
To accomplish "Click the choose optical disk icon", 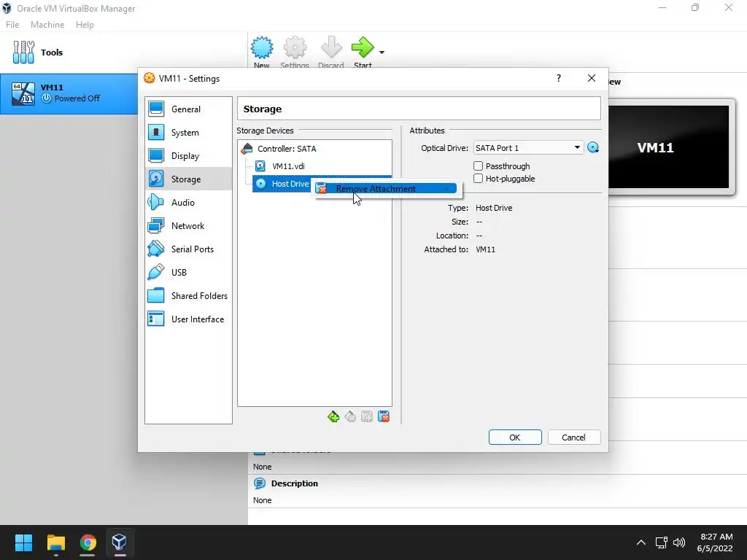I will 593,148.
